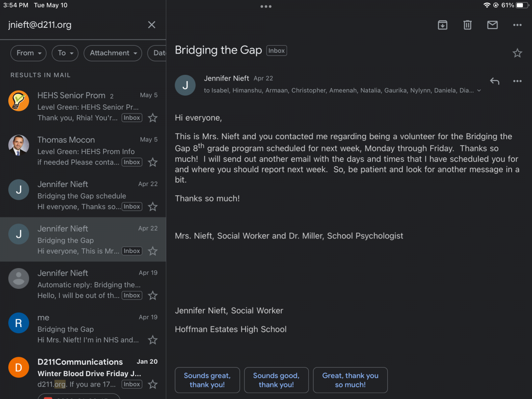The width and height of the screenshot is (532, 399).
Task: Choose the "Great, thank you so much!" reply
Action: 350,380
